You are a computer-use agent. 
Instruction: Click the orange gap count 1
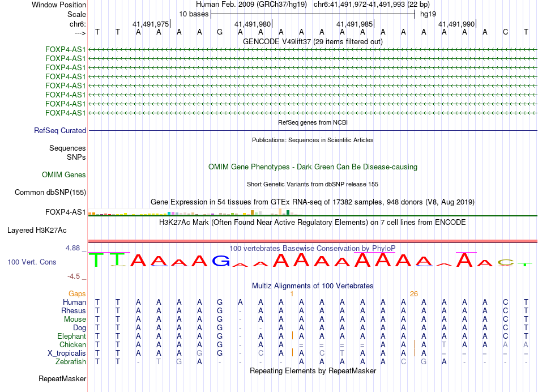point(292,294)
